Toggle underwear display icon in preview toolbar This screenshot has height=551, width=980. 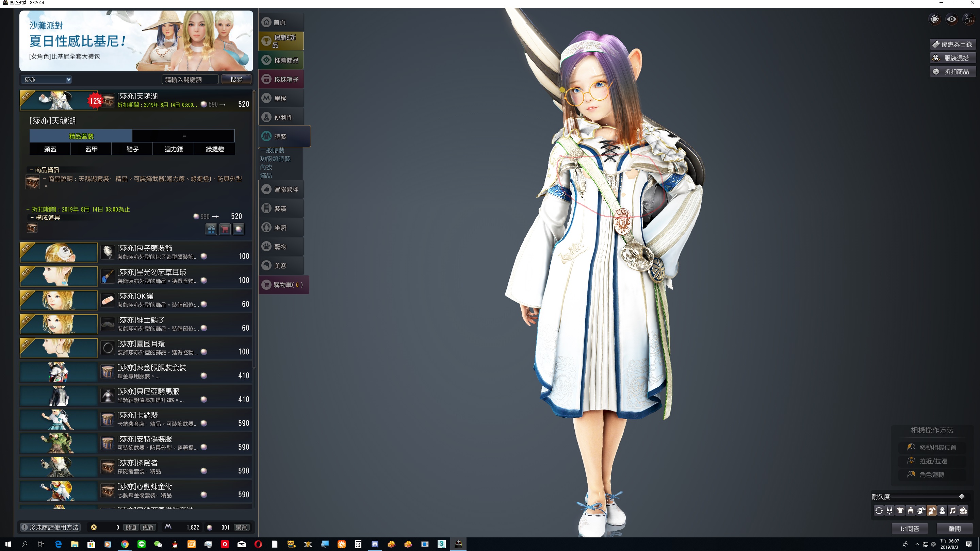coord(889,511)
